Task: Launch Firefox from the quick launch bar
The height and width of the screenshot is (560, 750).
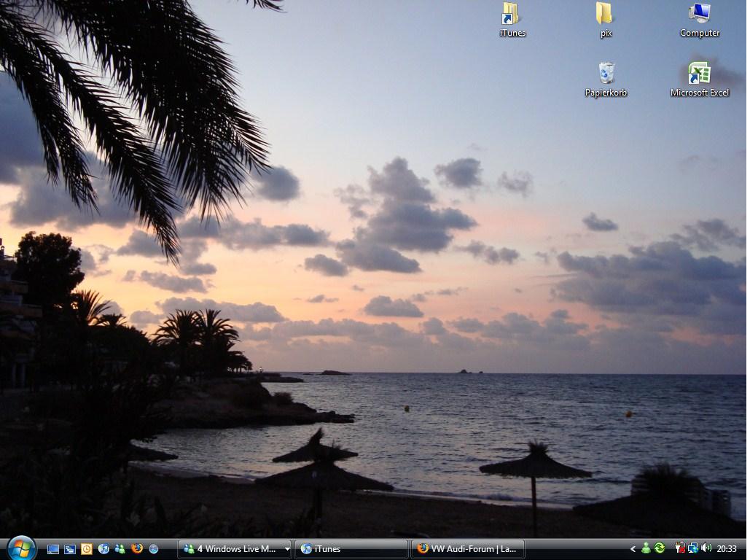Action: click(x=137, y=548)
